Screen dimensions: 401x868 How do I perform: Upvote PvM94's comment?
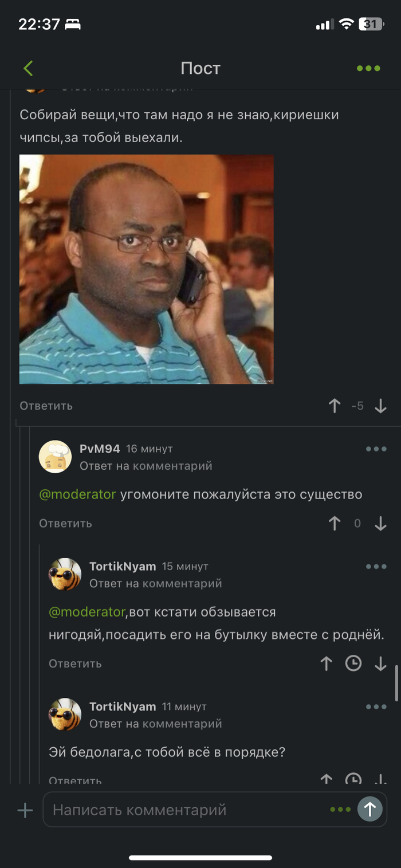335,523
